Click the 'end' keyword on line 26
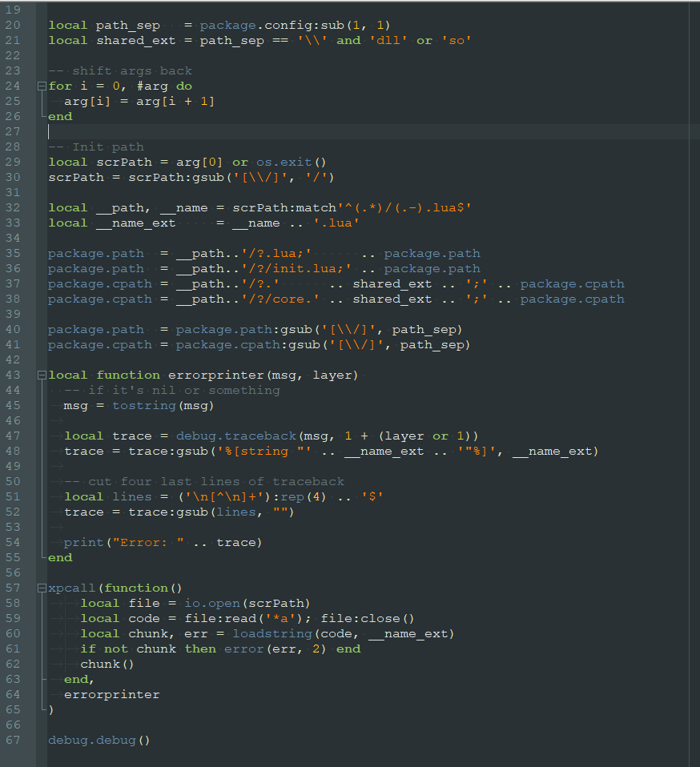This screenshot has width=700, height=767. click(60, 116)
